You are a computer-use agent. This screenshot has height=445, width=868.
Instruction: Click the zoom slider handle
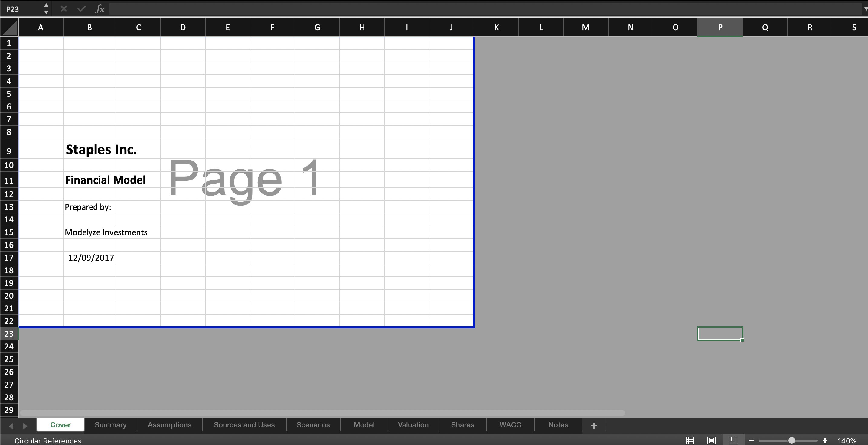pos(791,441)
